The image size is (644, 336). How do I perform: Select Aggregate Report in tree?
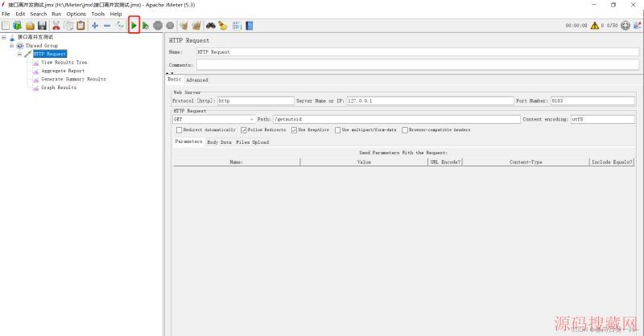(63, 71)
